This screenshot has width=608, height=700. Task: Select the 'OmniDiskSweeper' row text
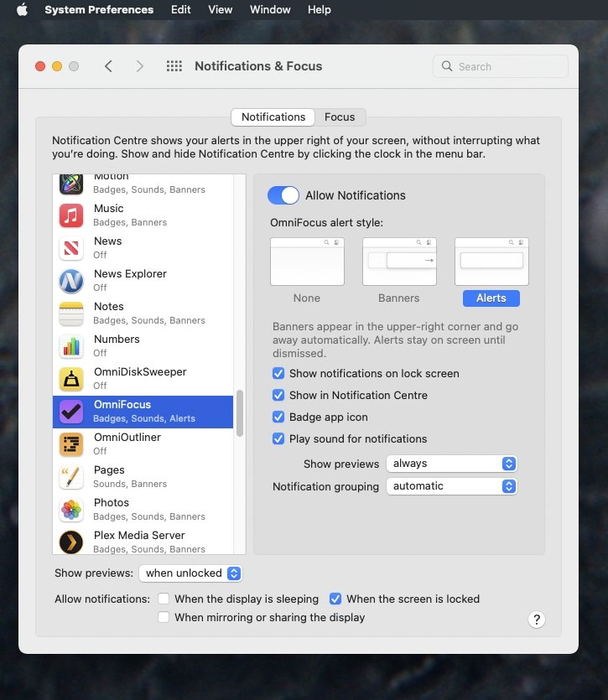click(x=140, y=372)
